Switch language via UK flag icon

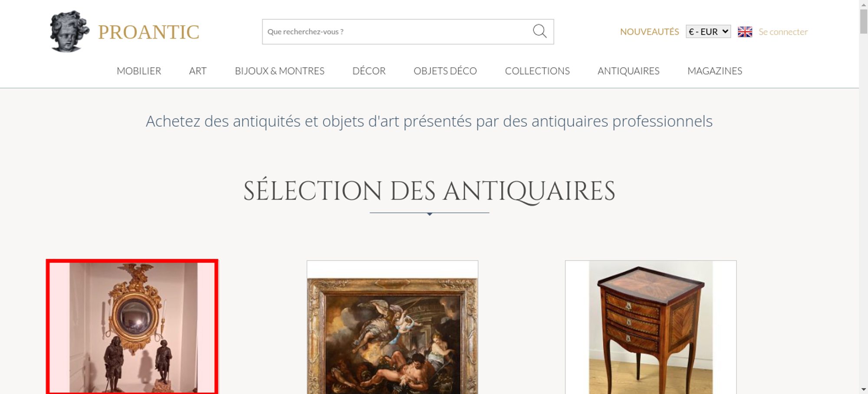point(745,32)
